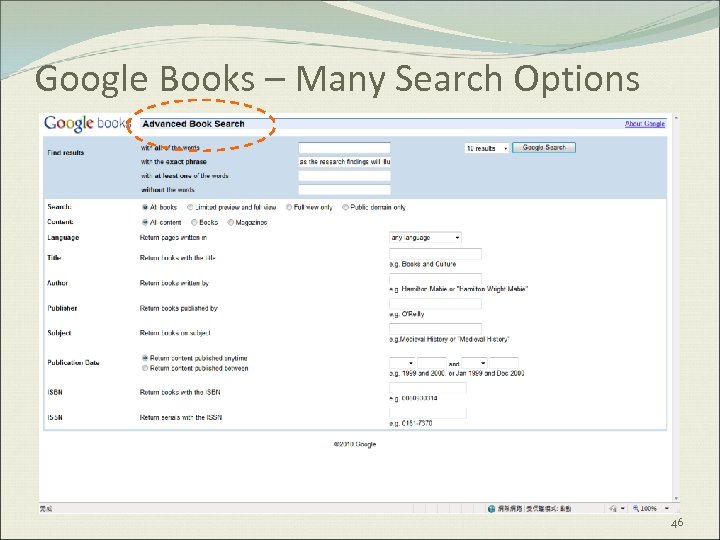This screenshot has width=720, height=540.
Task: Select the All books radio button
Action: point(145,208)
